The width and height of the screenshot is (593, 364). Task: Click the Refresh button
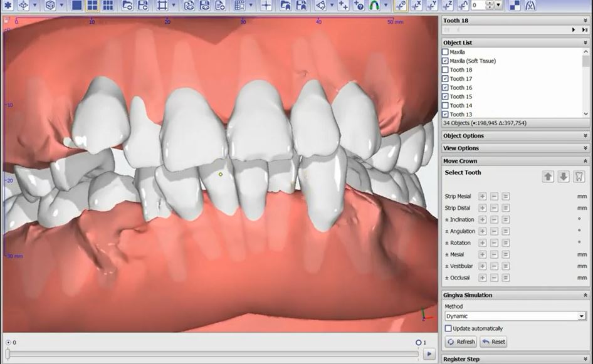[461, 342]
